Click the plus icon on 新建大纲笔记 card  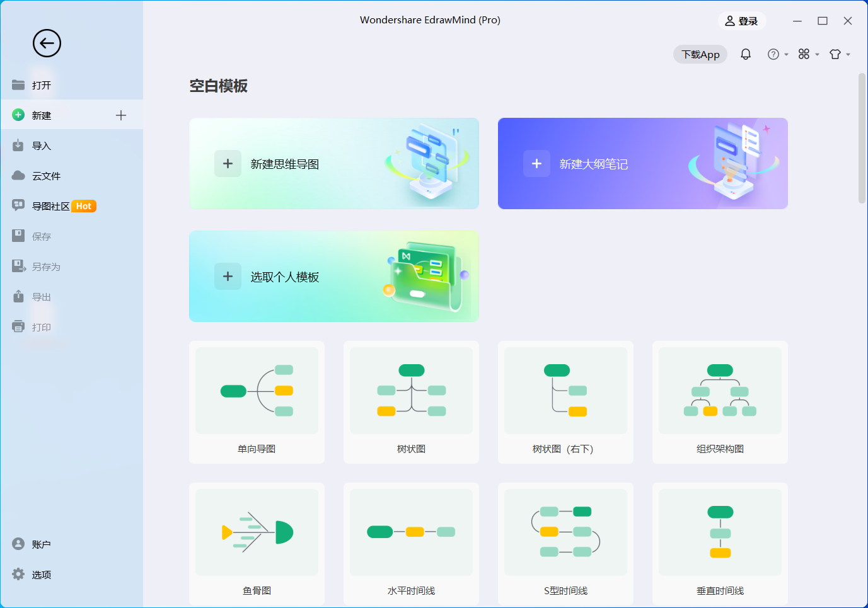pos(536,164)
